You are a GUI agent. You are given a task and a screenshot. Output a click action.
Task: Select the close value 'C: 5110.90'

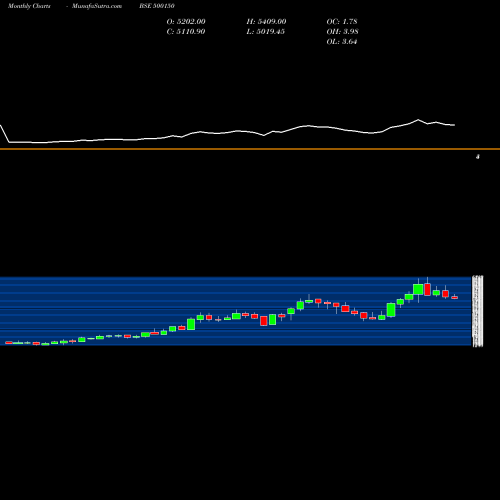[x=186, y=32]
